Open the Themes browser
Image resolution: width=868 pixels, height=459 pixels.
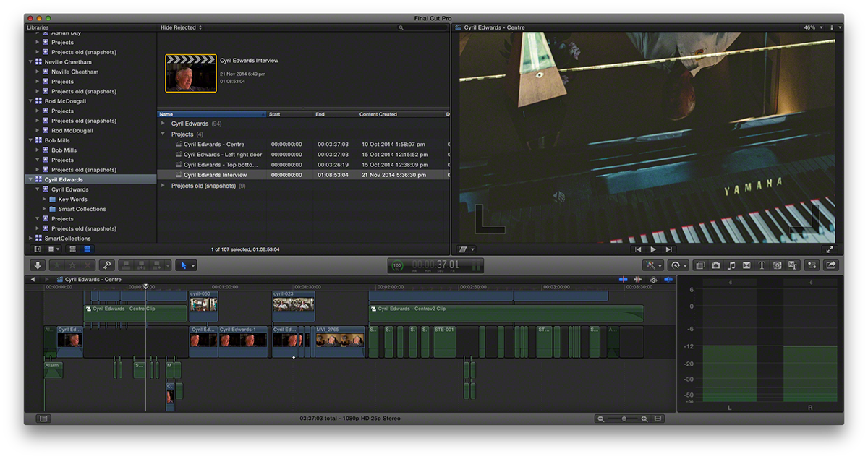793,265
